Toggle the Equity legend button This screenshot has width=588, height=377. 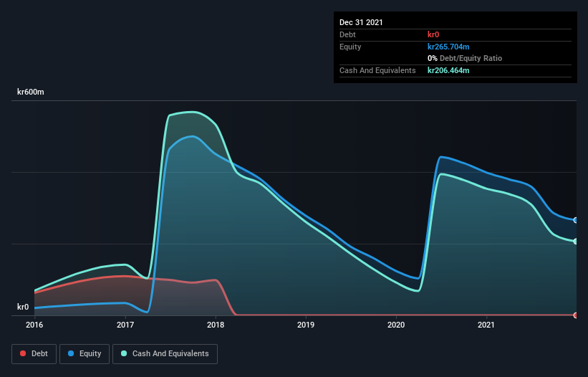85,354
